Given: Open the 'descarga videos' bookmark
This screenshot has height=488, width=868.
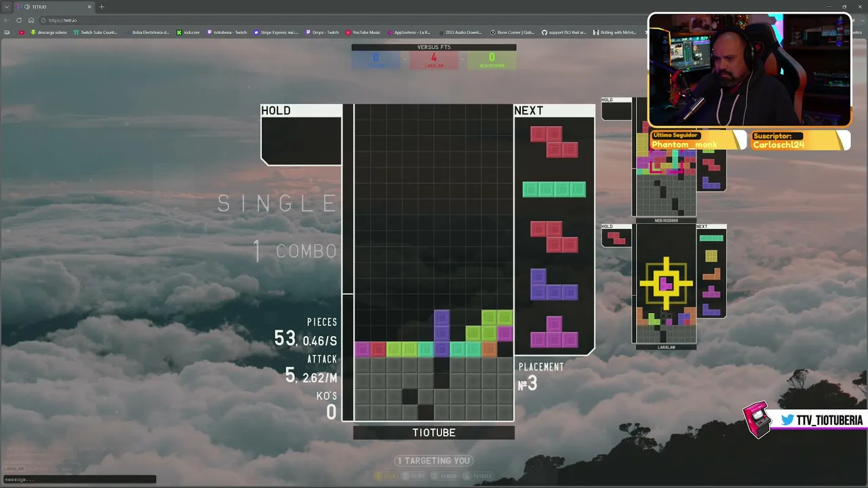Looking at the screenshot, I should 49,33.
